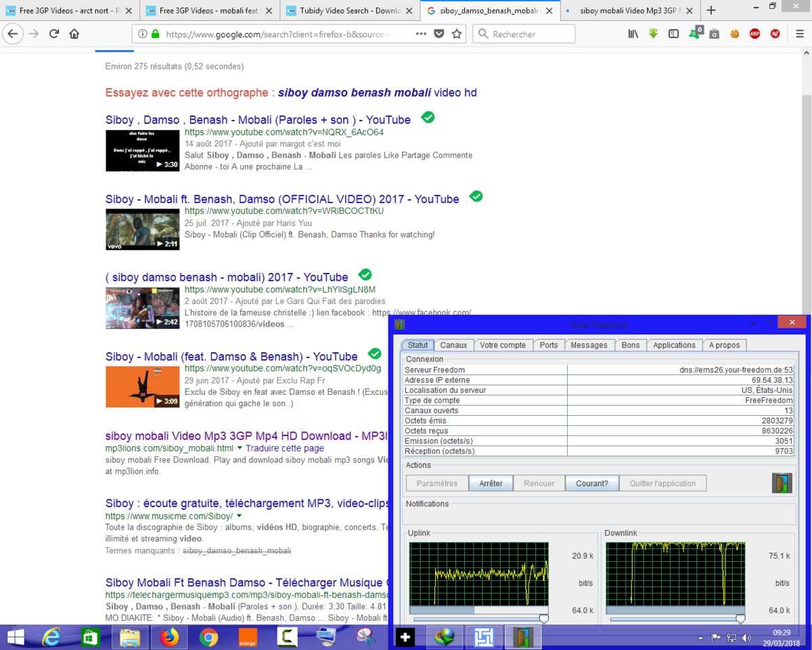This screenshot has width=812, height=650.
Task: Open page actions three-dot menu in address bar
Action: (x=421, y=34)
